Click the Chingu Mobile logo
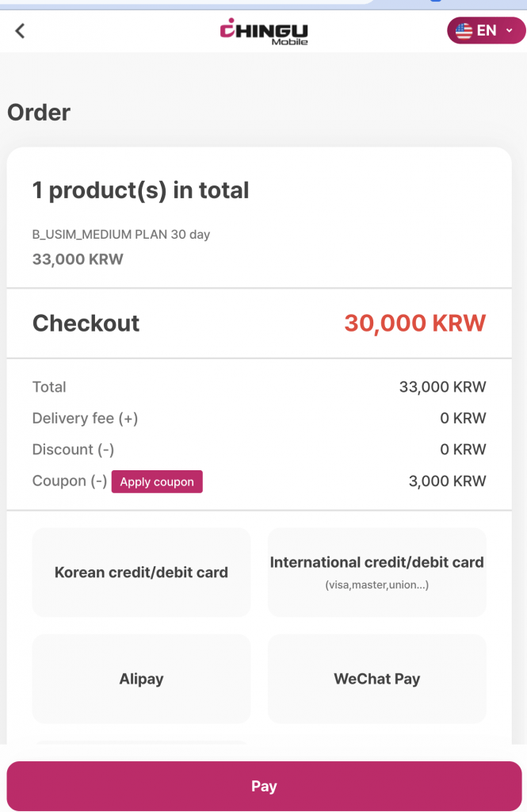This screenshot has height=812, width=527. coord(264,32)
